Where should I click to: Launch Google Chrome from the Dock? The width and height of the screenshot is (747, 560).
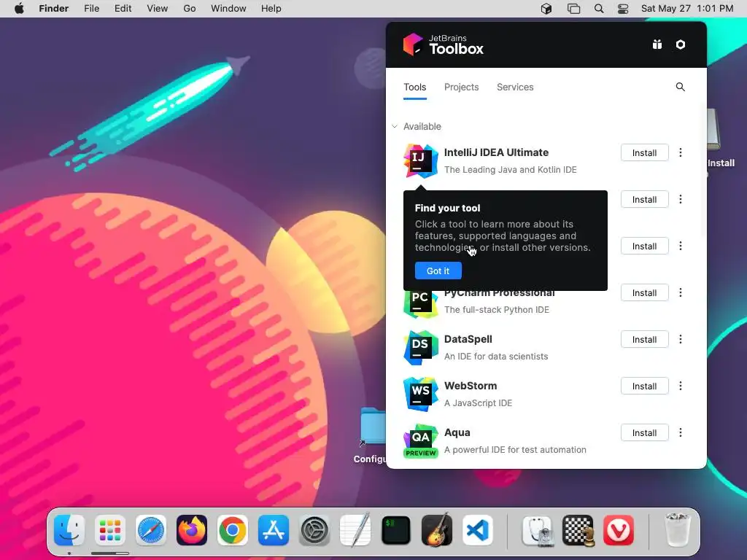tap(233, 530)
